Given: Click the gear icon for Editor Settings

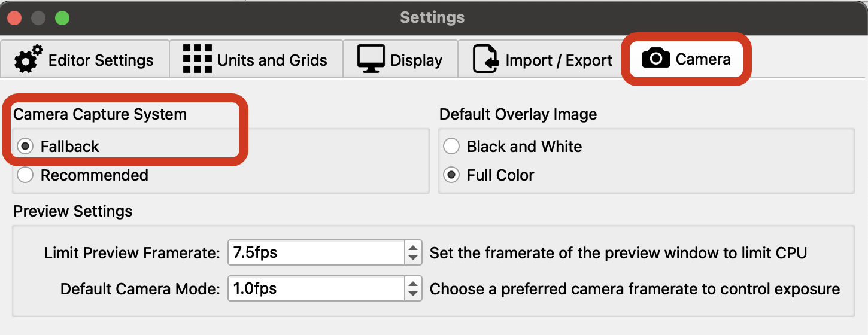Looking at the screenshot, I should tap(28, 59).
